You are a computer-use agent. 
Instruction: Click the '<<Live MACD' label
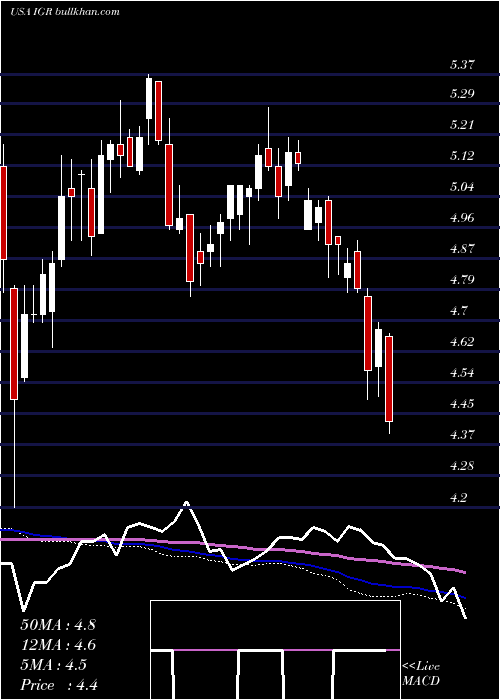click(x=421, y=674)
